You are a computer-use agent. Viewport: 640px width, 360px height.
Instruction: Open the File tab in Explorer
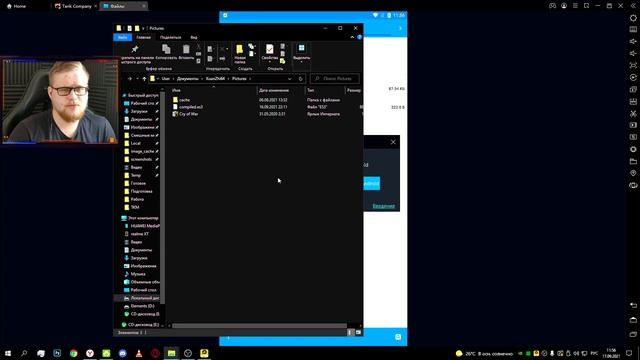[x=122, y=37]
